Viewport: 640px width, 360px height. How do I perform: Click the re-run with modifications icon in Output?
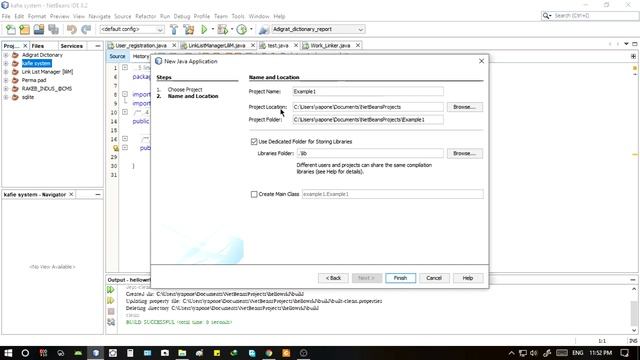click(111, 300)
